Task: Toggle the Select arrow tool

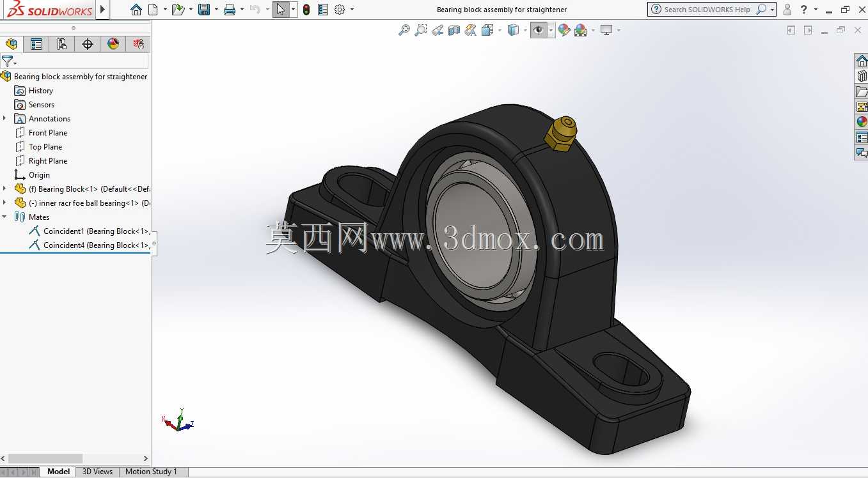Action: (x=280, y=10)
